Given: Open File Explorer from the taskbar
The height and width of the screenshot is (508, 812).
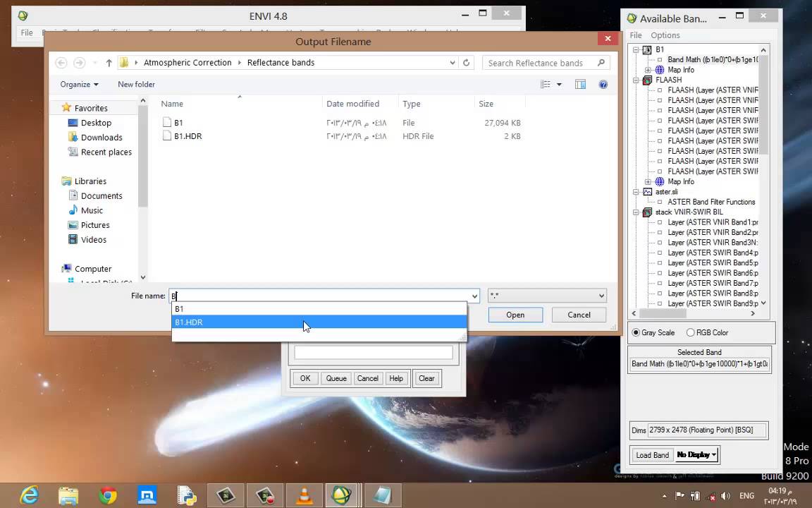Looking at the screenshot, I should (68, 495).
